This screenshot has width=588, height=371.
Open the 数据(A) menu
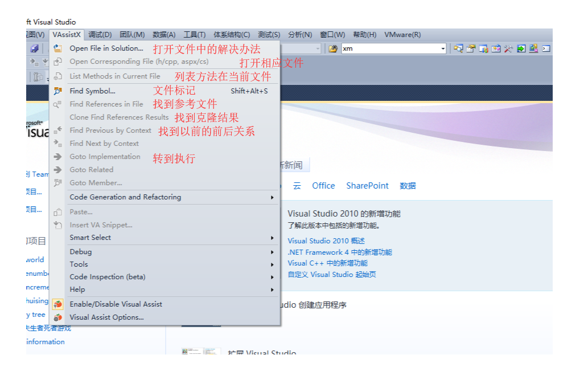[x=164, y=35]
